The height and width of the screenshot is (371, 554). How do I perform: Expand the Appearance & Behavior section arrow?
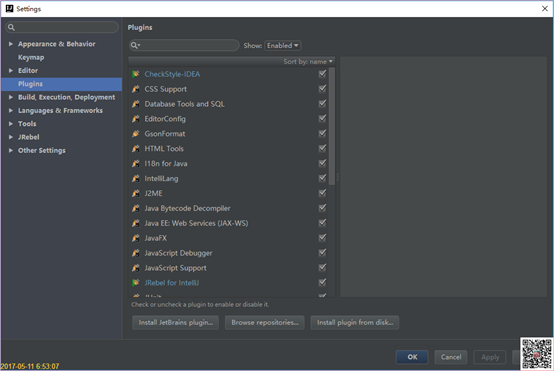point(11,44)
